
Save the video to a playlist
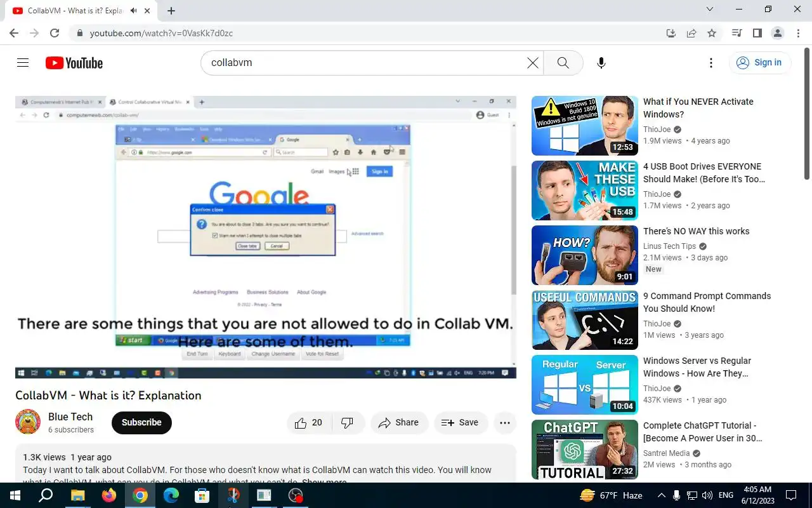pyautogui.click(x=461, y=423)
